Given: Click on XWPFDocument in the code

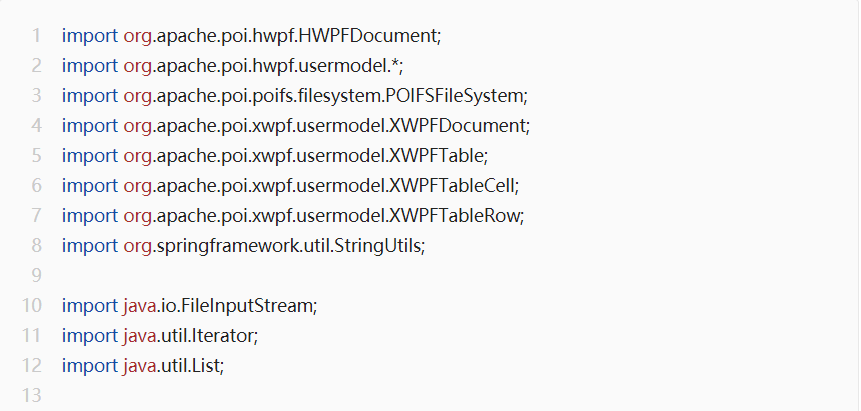Looking at the screenshot, I should 457,126.
